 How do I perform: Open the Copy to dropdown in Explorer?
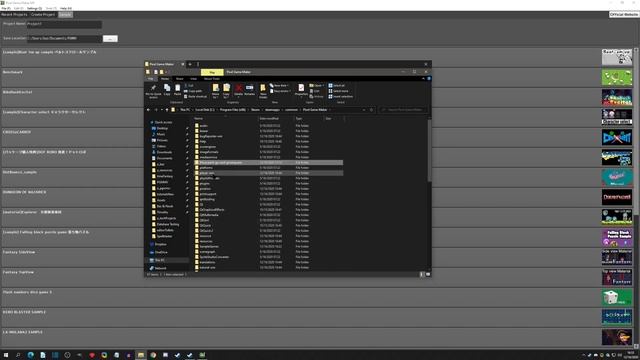point(226,91)
